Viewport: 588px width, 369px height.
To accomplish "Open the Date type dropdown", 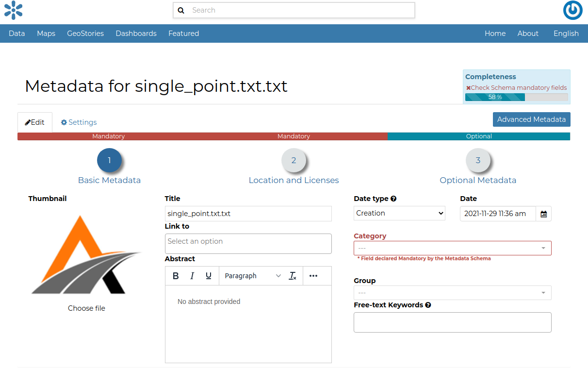I will point(399,213).
